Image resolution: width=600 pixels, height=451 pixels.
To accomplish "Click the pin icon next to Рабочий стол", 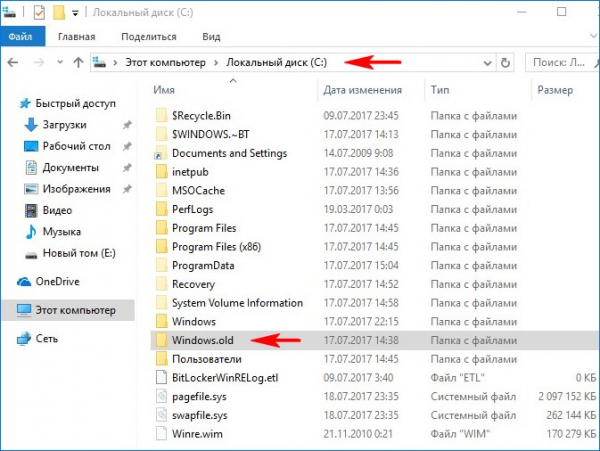I will point(127,147).
